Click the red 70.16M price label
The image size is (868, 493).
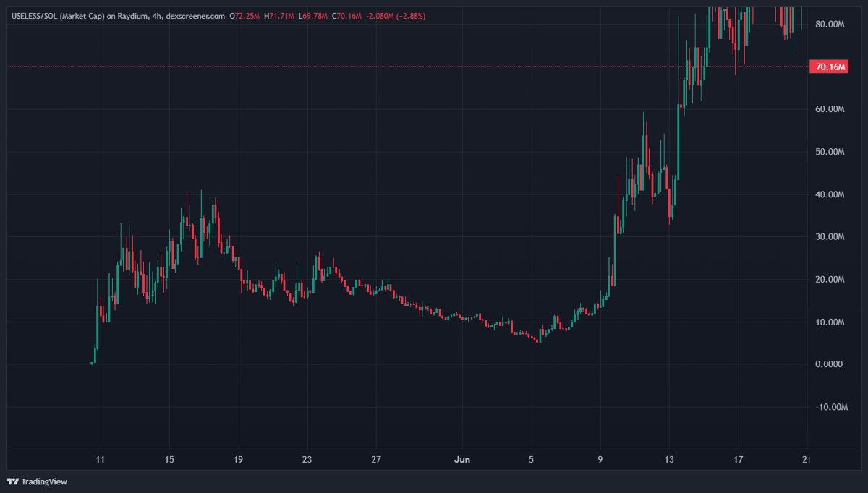(829, 66)
